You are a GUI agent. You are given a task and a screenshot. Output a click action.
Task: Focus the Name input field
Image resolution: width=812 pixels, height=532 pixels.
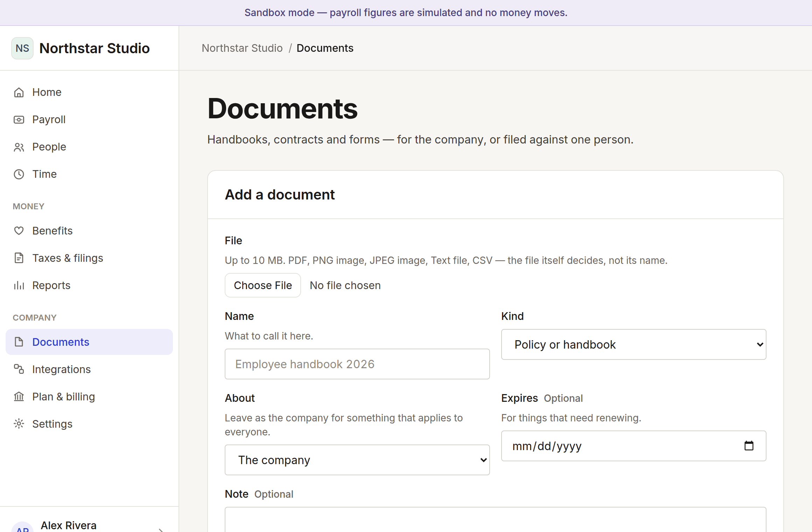coord(357,364)
